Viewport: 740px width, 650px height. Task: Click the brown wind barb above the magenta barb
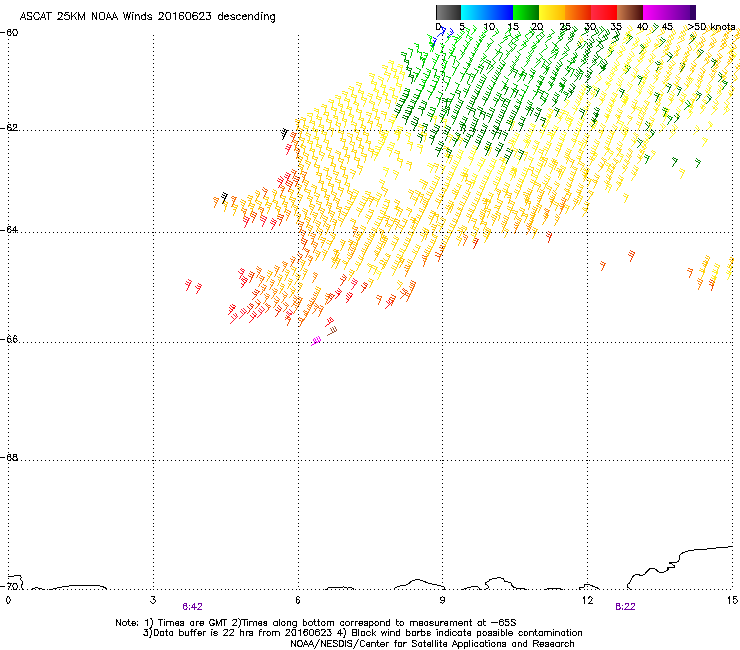click(332, 331)
